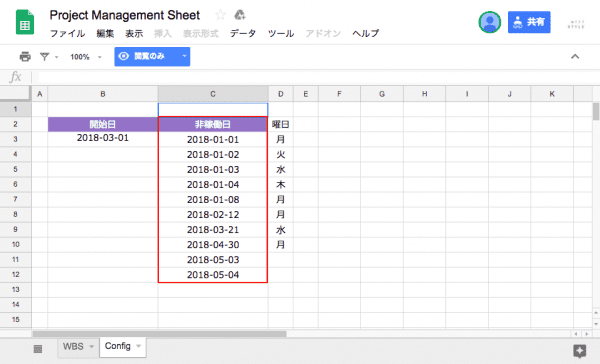Viewport: 600px width, 364px height.
Task: Open the ファイル menu
Action: (67, 34)
